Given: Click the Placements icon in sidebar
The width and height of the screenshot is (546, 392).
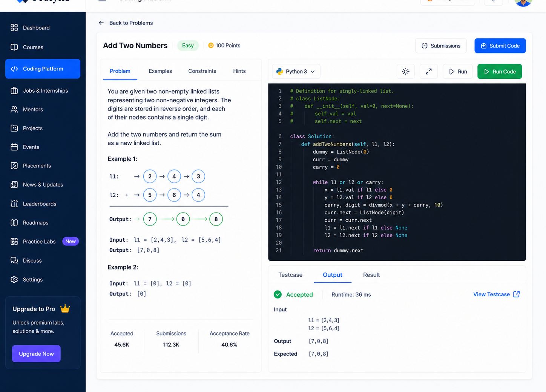Looking at the screenshot, I should [14, 165].
